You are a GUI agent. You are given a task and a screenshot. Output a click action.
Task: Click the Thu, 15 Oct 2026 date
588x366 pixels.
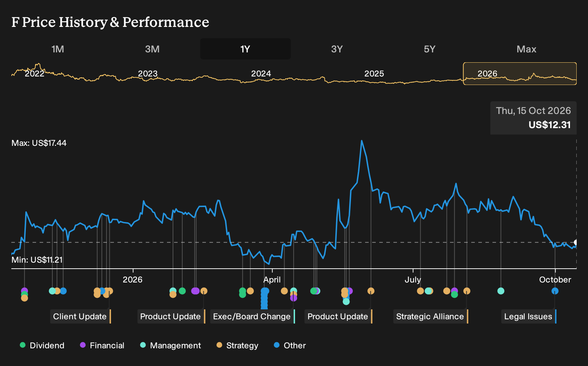click(x=534, y=111)
